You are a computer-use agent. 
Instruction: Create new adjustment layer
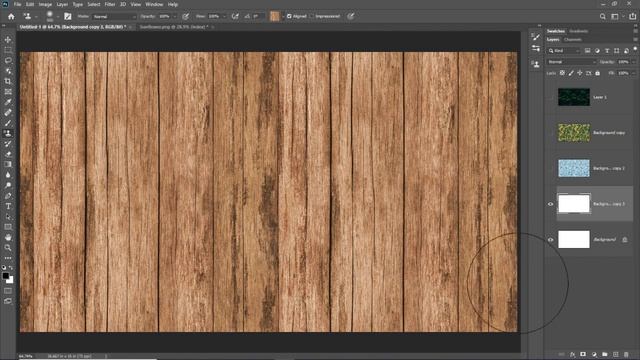click(x=594, y=355)
